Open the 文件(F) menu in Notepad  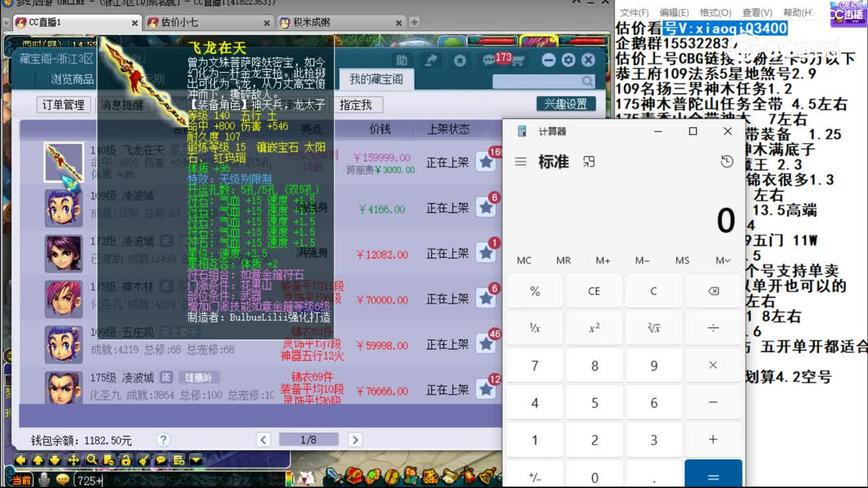pos(634,12)
